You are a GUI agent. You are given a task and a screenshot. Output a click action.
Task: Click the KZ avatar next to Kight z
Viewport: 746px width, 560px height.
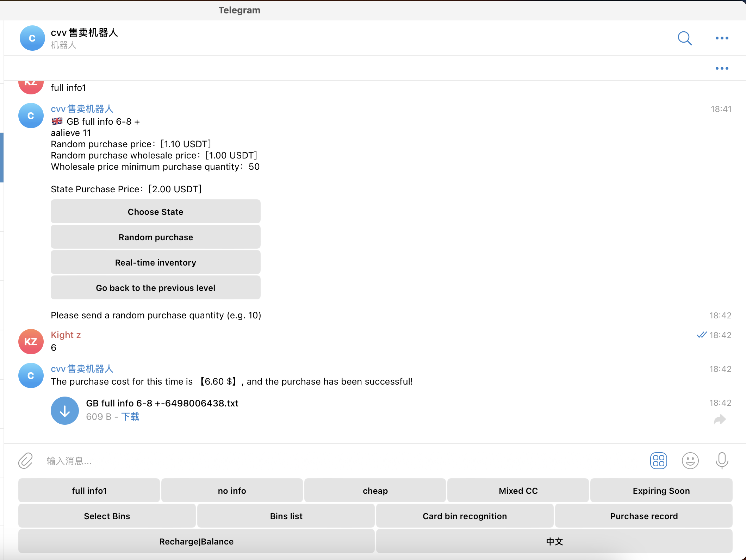point(31,342)
